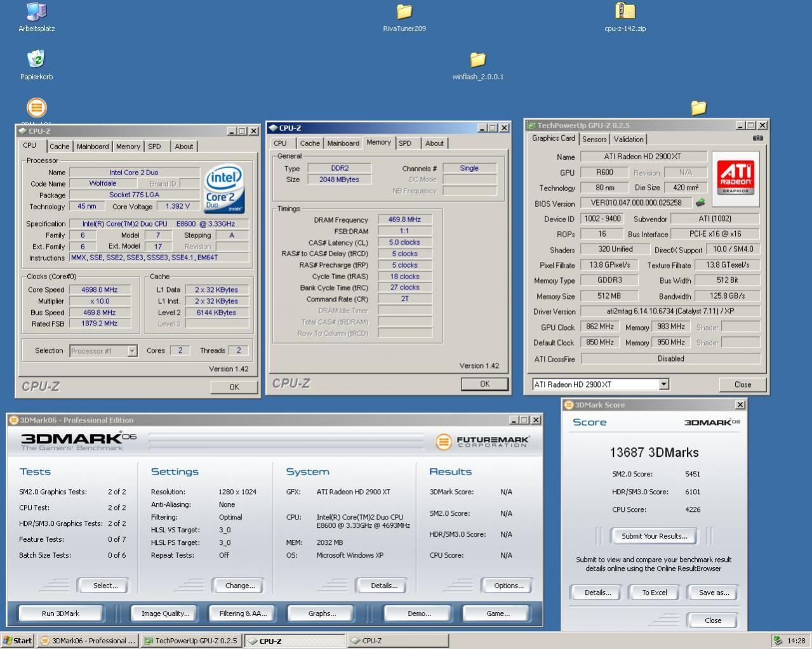
Task: Click the DRAM Frequency value 469.8 MHz
Action: coord(404,220)
